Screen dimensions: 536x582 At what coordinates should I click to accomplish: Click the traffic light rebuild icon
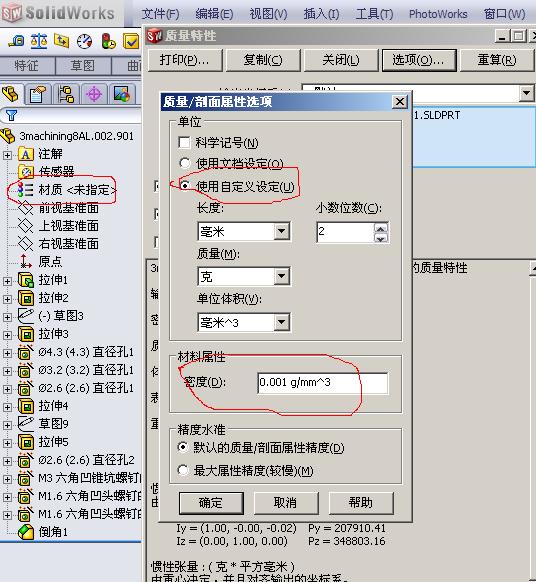[x=108, y=41]
